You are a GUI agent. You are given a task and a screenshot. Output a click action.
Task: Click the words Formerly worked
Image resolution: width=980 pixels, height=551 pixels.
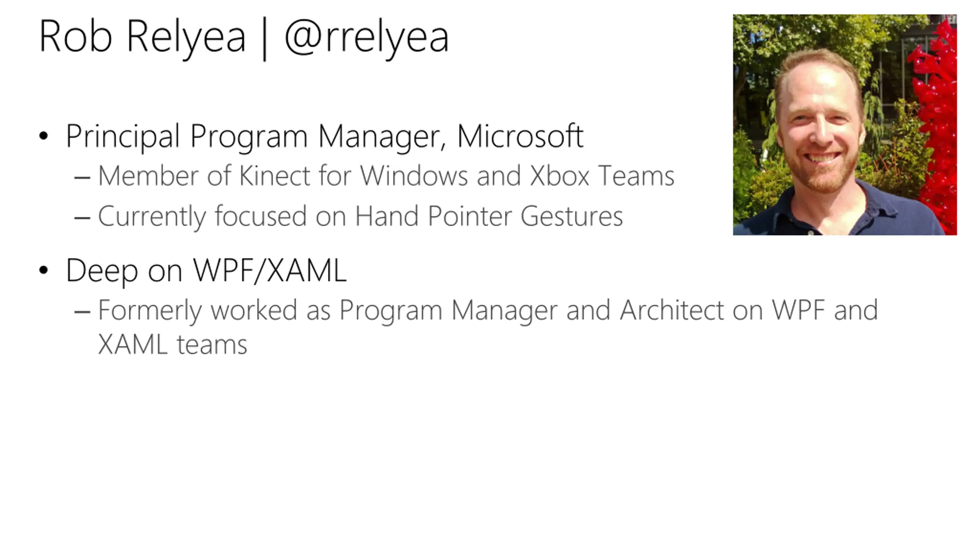[x=198, y=310]
